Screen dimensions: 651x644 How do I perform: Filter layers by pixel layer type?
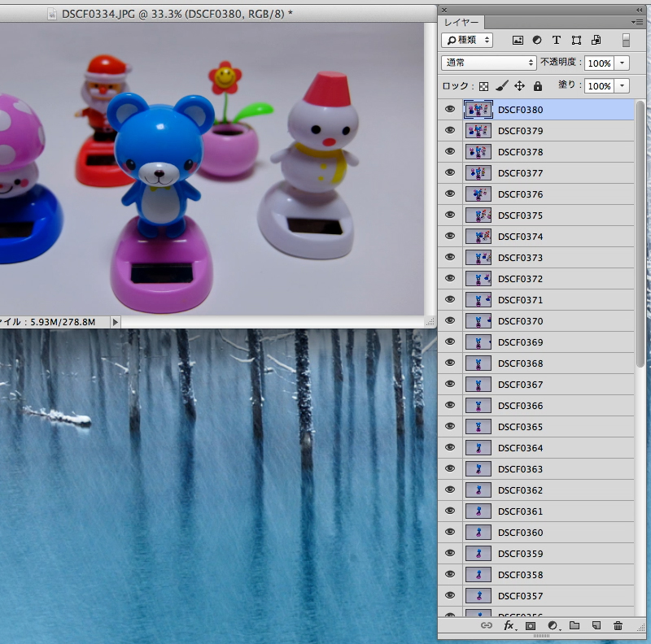[518, 40]
